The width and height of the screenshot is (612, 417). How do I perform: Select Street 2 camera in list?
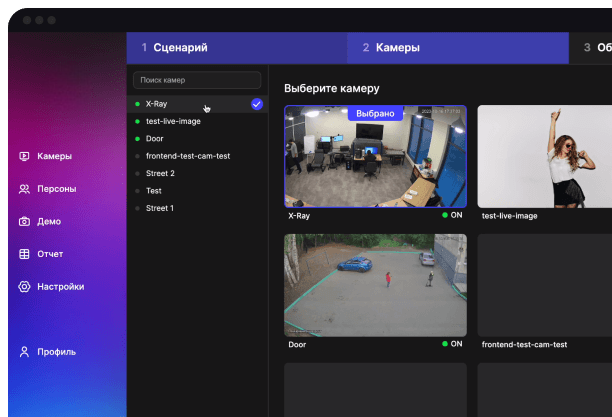pyautogui.click(x=160, y=173)
